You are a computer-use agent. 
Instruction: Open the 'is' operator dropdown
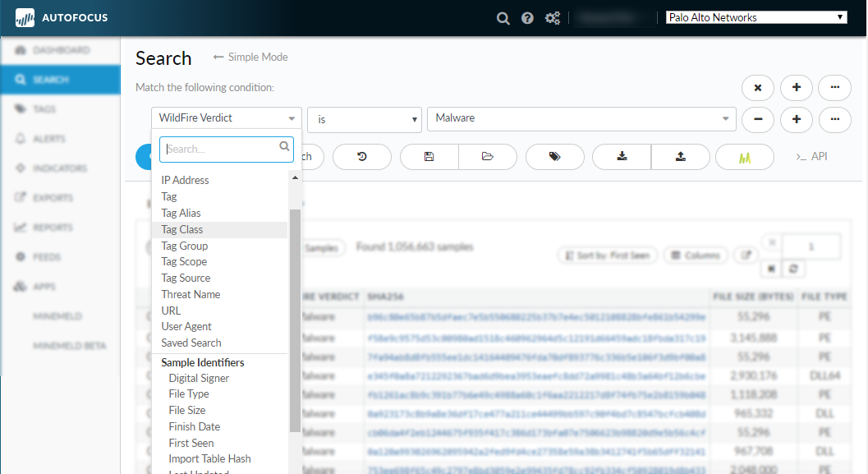364,119
